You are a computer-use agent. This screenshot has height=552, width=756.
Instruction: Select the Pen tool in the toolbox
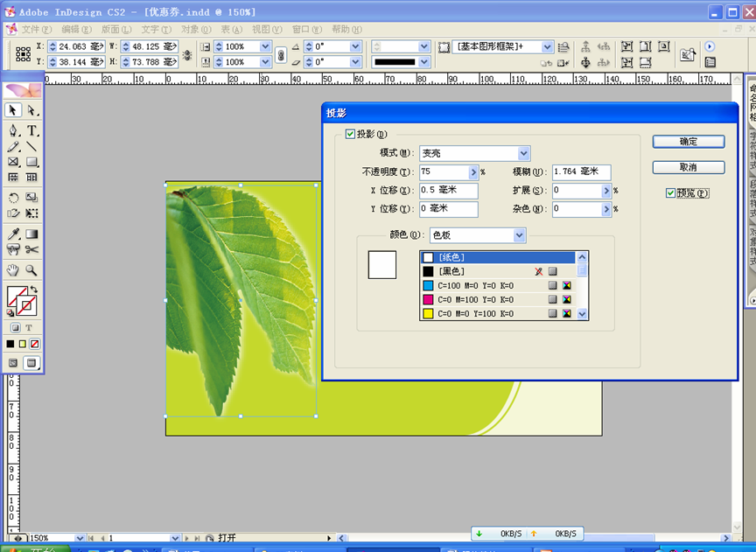click(x=13, y=130)
